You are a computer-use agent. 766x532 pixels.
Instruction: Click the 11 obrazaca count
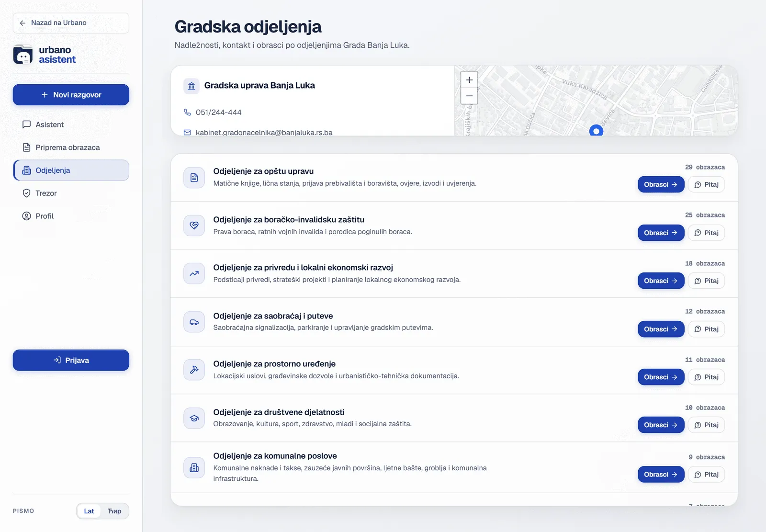705,360
